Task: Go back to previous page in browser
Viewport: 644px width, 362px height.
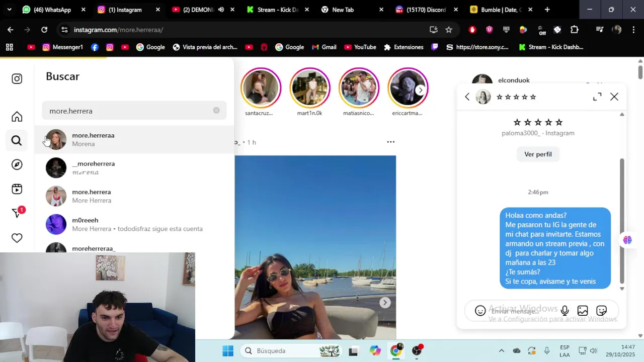Action: click(x=10, y=30)
